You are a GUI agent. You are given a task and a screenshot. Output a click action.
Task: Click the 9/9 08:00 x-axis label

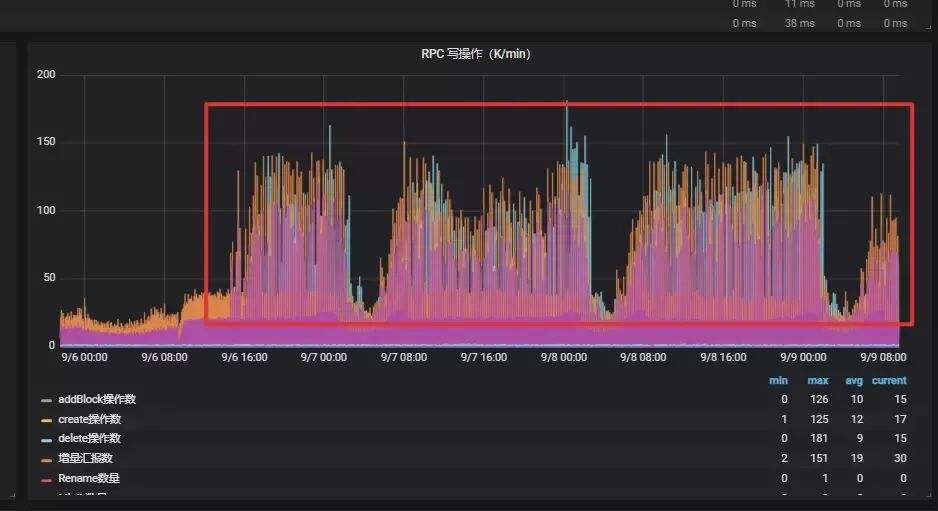point(883,357)
